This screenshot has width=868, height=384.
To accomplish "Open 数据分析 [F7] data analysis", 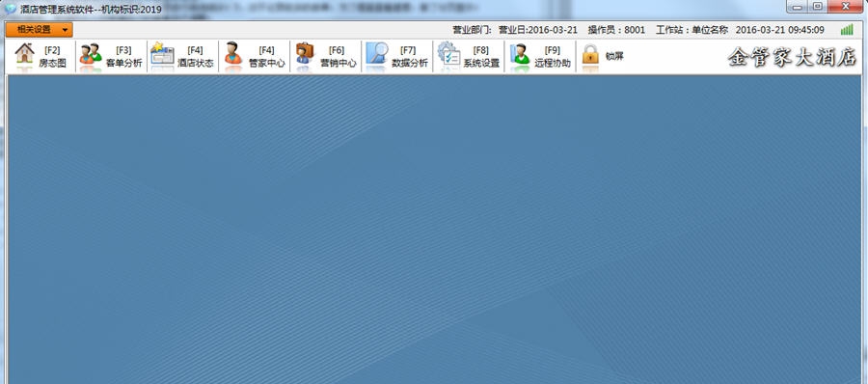I will [x=397, y=57].
